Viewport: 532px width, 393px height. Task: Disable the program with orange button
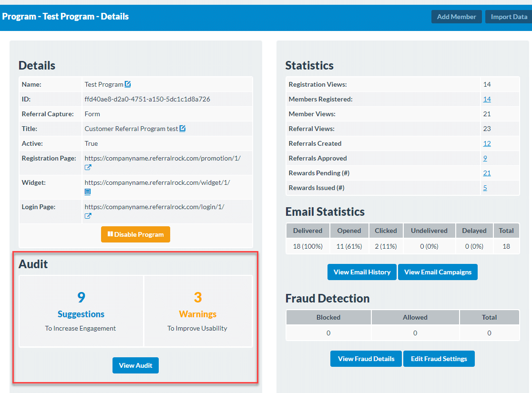135,234
